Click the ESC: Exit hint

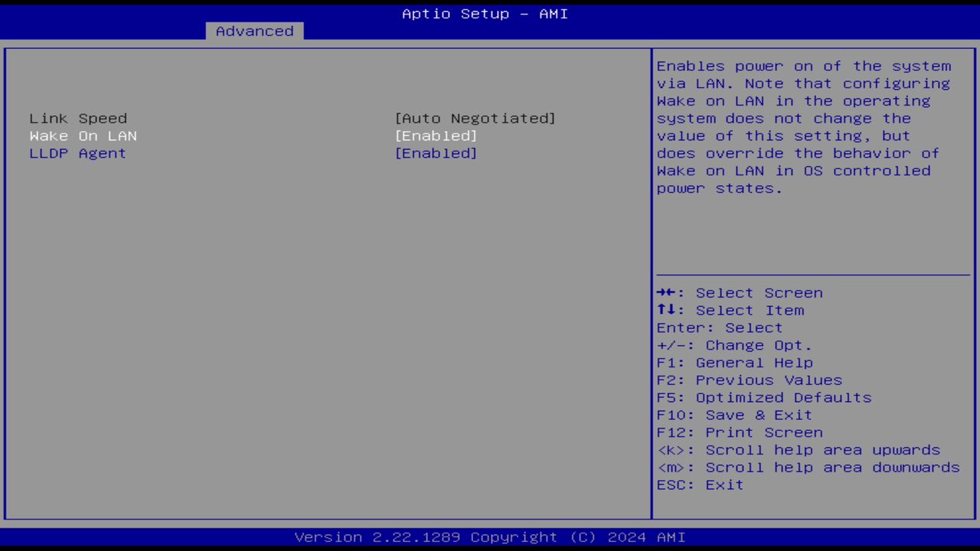tap(701, 485)
